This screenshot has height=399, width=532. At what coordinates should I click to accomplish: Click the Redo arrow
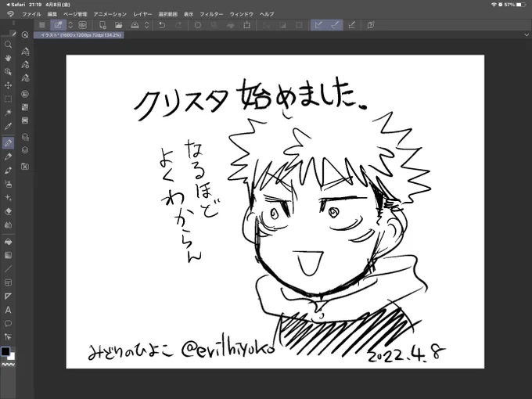tap(178, 25)
